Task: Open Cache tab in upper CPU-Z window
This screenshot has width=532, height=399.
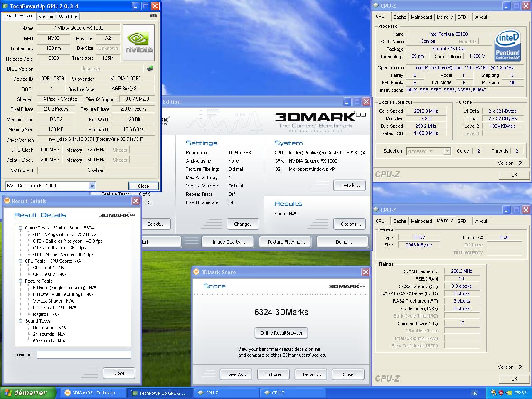Action: [x=399, y=17]
